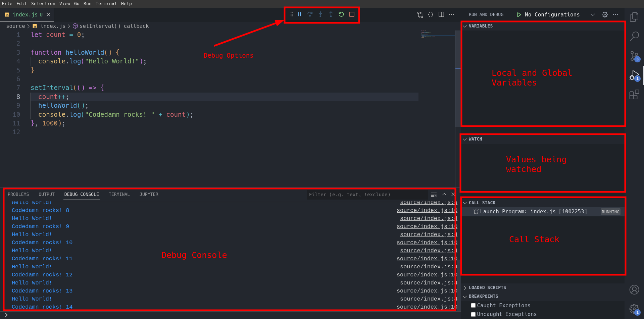
Task: Click inside the Debug Console filter field
Action: [x=366, y=195]
